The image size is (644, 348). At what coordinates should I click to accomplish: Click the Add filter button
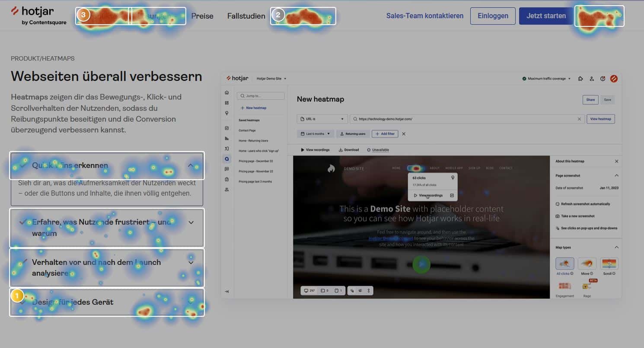click(x=385, y=134)
